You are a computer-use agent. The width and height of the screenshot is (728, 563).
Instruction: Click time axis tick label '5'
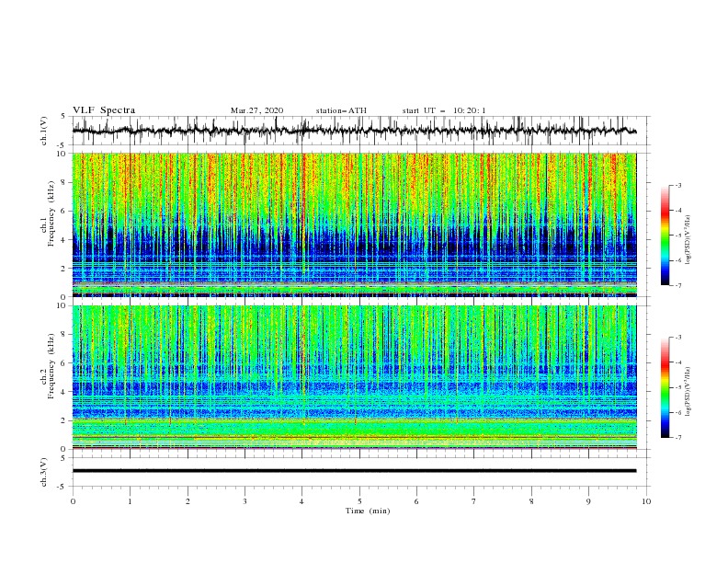click(x=359, y=501)
